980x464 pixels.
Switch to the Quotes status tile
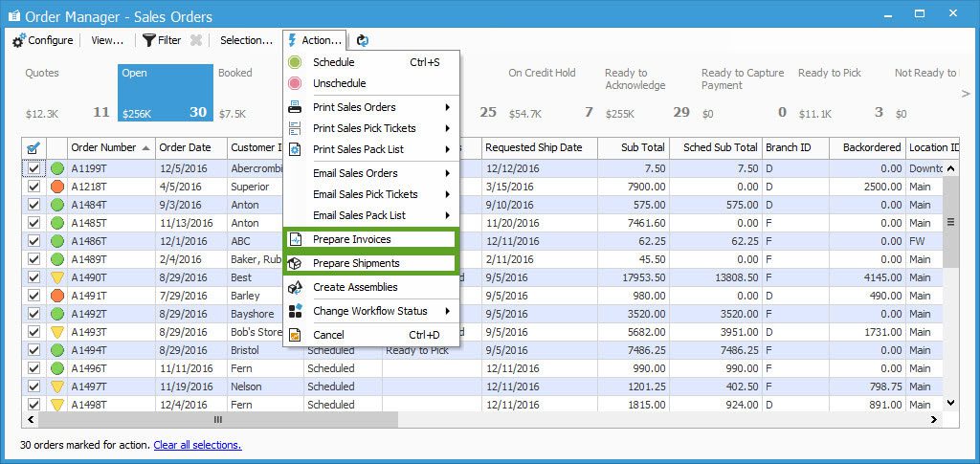[x=68, y=93]
